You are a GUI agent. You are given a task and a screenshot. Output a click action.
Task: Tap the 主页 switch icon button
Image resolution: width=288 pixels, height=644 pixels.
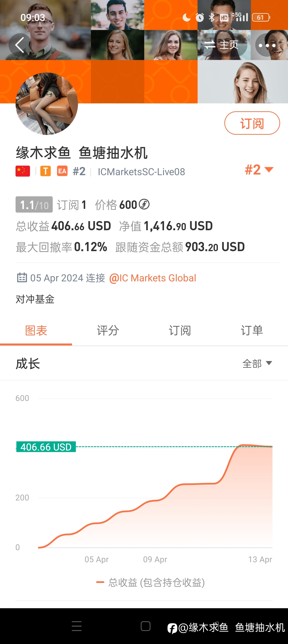point(221,45)
